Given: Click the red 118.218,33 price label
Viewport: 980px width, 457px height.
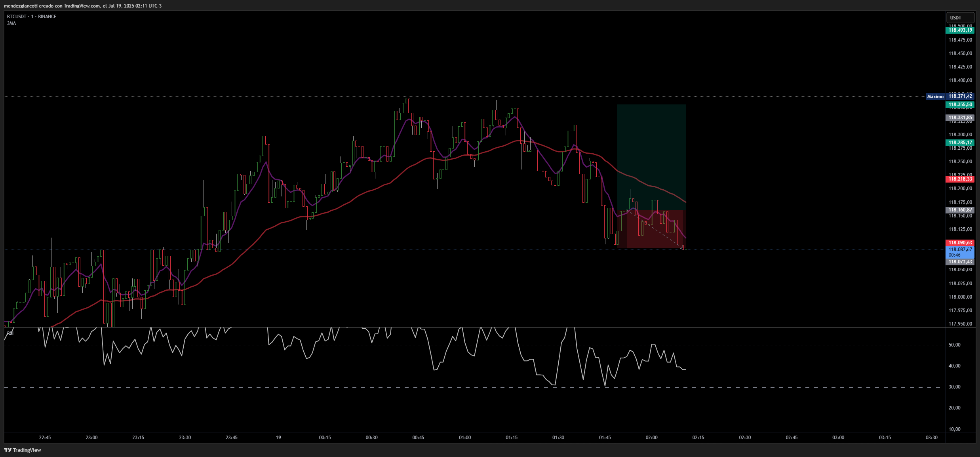Looking at the screenshot, I should click(960, 179).
